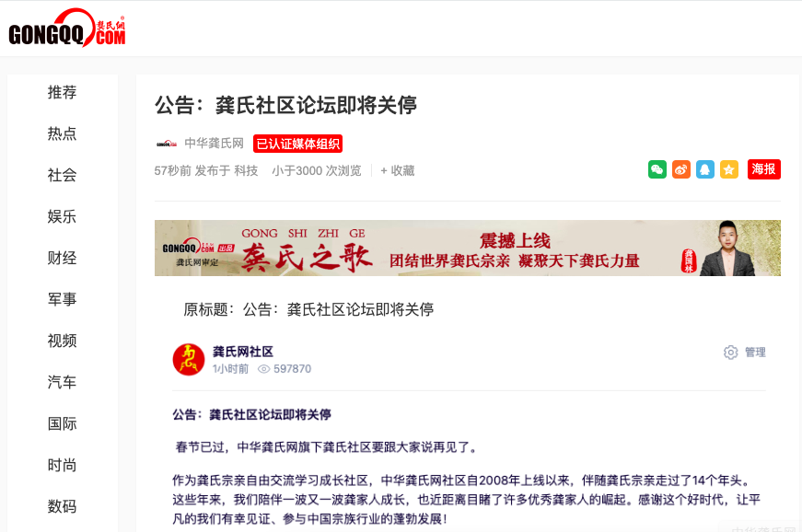Viewport: 802px width, 532px height.
Task: Select the 数码 sidebar category
Action: point(62,506)
